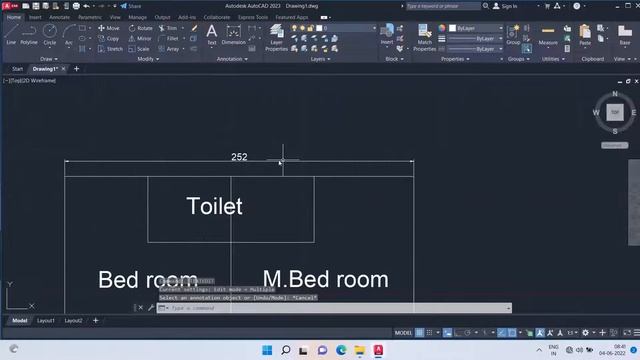Toggle 2D object snap in status bar
This screenshot has height=360, width=640.
(x=512, y=333)
